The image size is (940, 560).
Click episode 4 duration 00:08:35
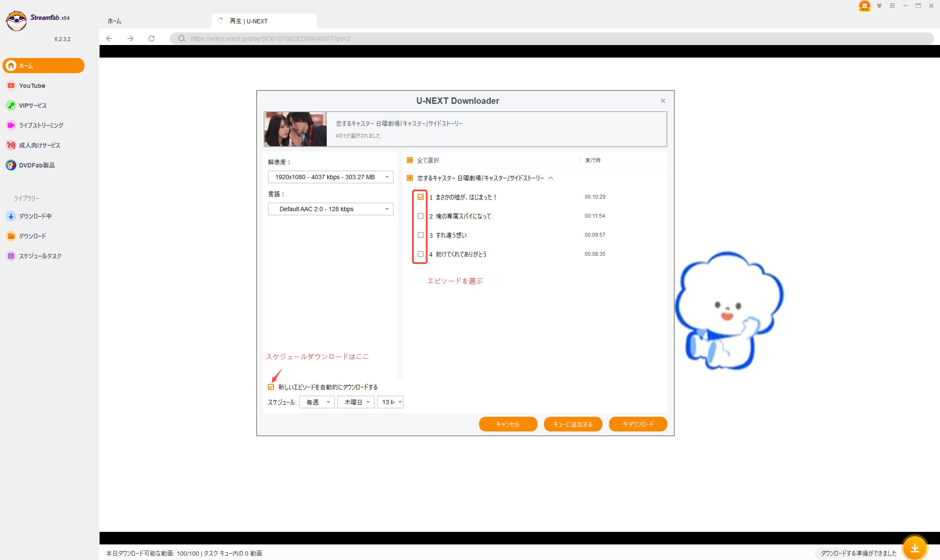click(x=595, y=254)
